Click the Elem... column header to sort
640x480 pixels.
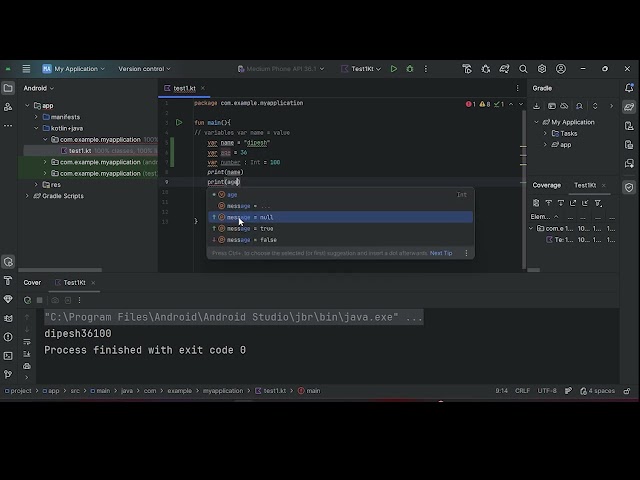pos(544,217)
